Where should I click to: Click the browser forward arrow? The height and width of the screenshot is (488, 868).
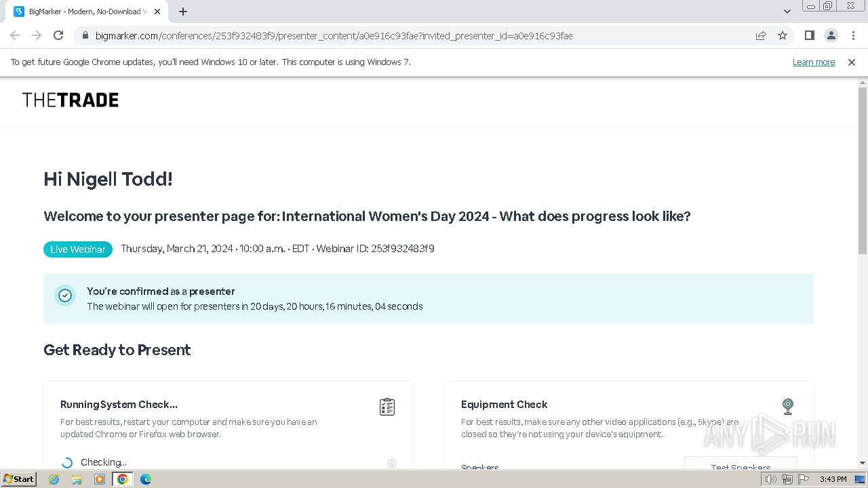click(x=37, y=35)
